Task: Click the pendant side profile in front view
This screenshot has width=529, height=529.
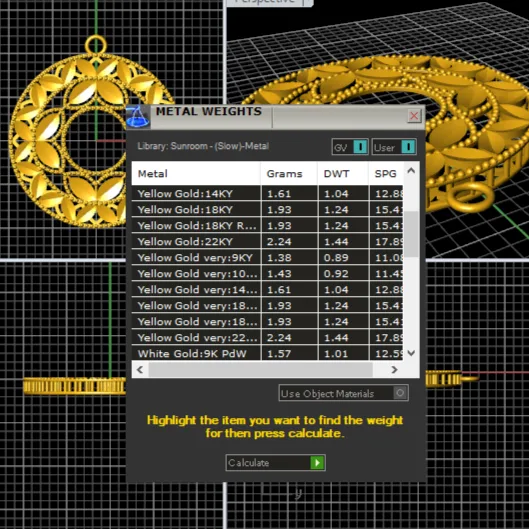Action: [x=74, y=386]
